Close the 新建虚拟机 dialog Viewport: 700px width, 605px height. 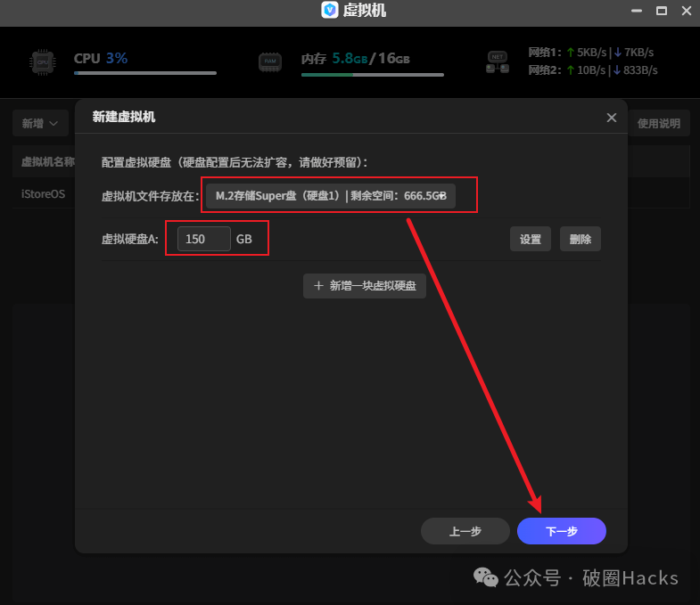point(611,118)
